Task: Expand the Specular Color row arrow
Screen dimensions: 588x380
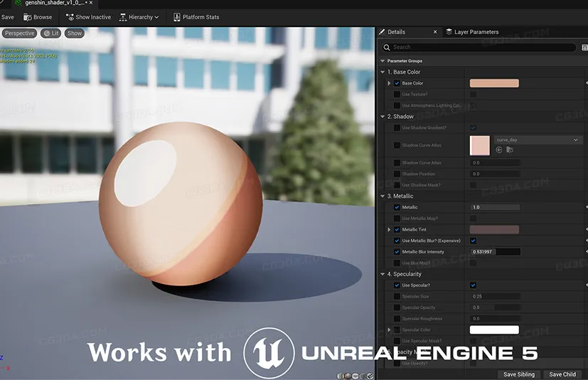Action: click(389, 330)
